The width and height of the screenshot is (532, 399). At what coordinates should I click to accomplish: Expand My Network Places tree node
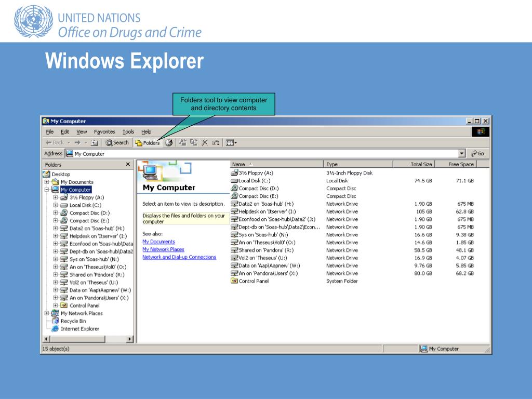[x=46, y=313]
